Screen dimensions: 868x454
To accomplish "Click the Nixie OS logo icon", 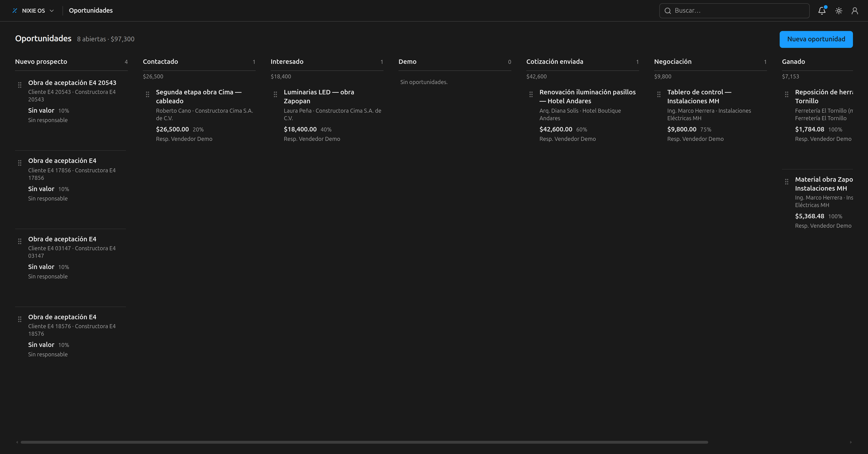I will (x=15, y=11).
